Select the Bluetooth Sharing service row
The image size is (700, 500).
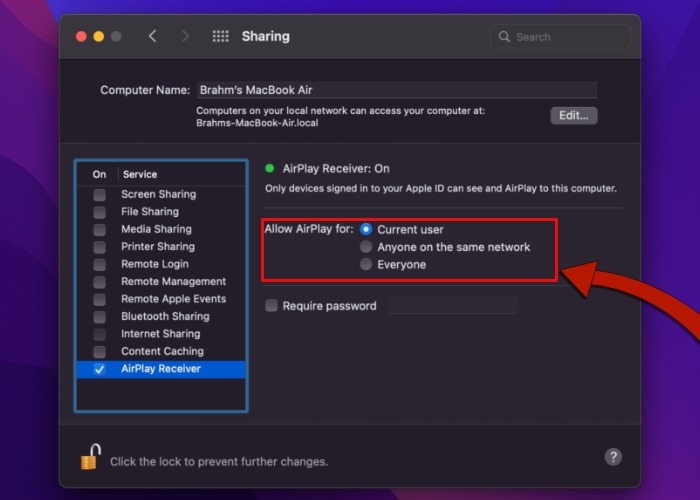point(161,317)
